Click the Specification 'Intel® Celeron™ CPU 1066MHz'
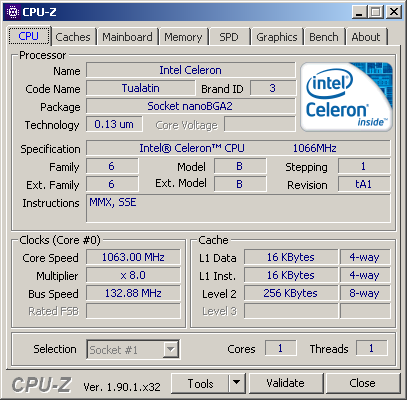 pyautogui.click(x=238, y=148)
